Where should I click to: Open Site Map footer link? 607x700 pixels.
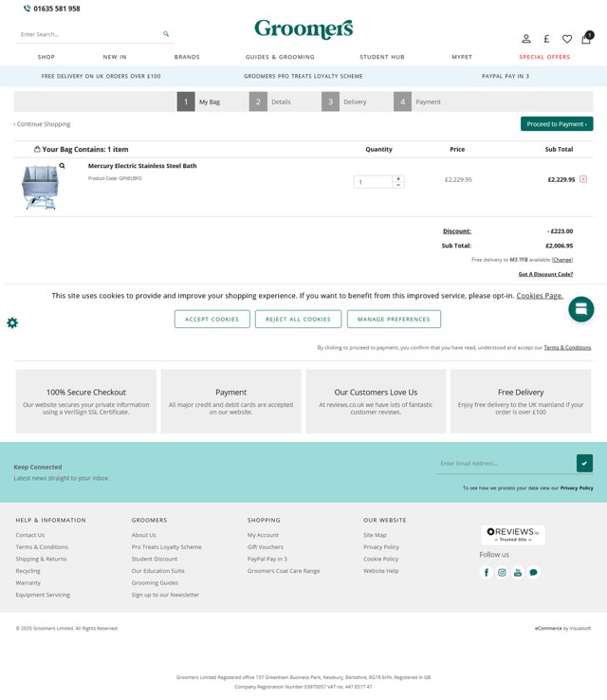(375, 535)
